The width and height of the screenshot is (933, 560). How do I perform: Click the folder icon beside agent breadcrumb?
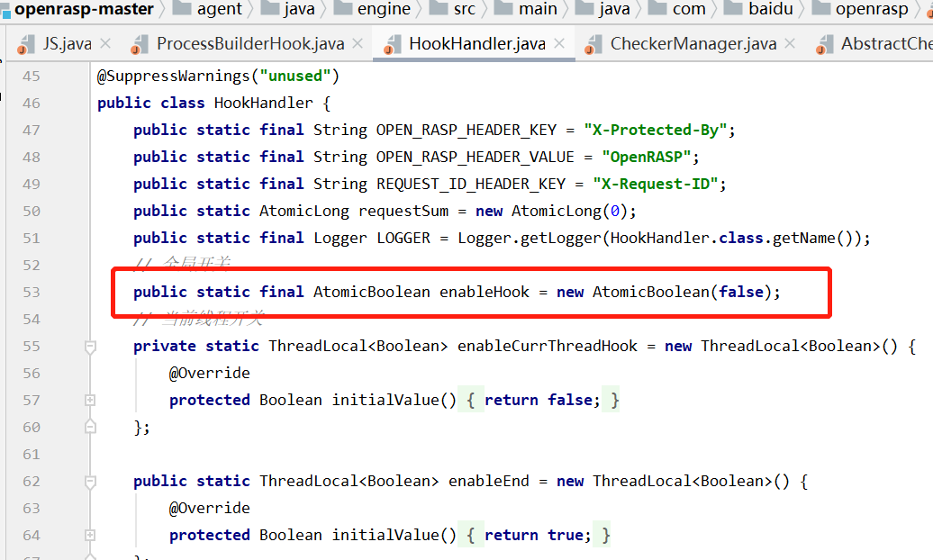[182, 8]
